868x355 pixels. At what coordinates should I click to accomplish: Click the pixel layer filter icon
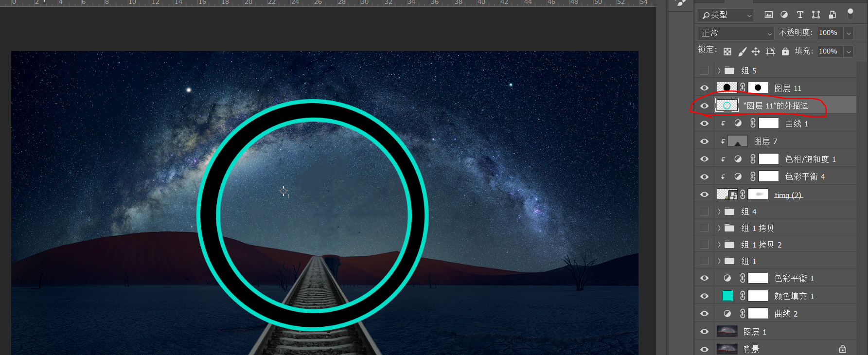pos(768,15)
